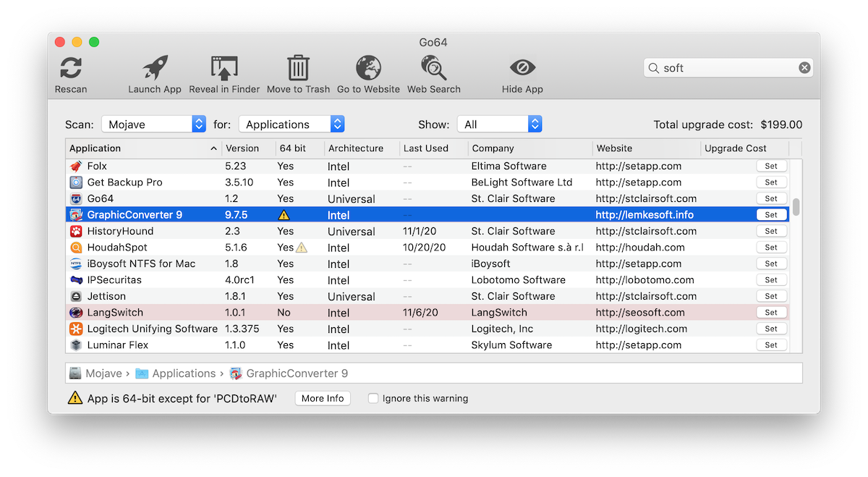Click the Get Backup Pro app icon
The image size is (868, 477).
click(x=76, y=182)
